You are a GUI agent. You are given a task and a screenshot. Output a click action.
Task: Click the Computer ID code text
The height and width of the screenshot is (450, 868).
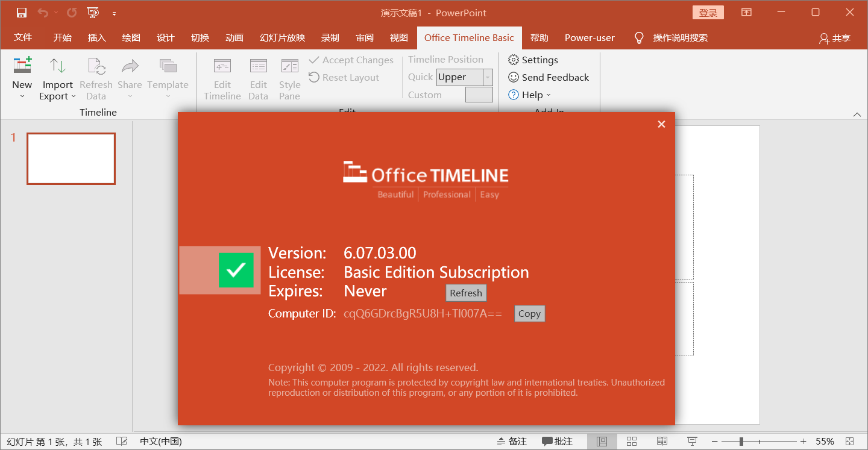click(423, 313)
